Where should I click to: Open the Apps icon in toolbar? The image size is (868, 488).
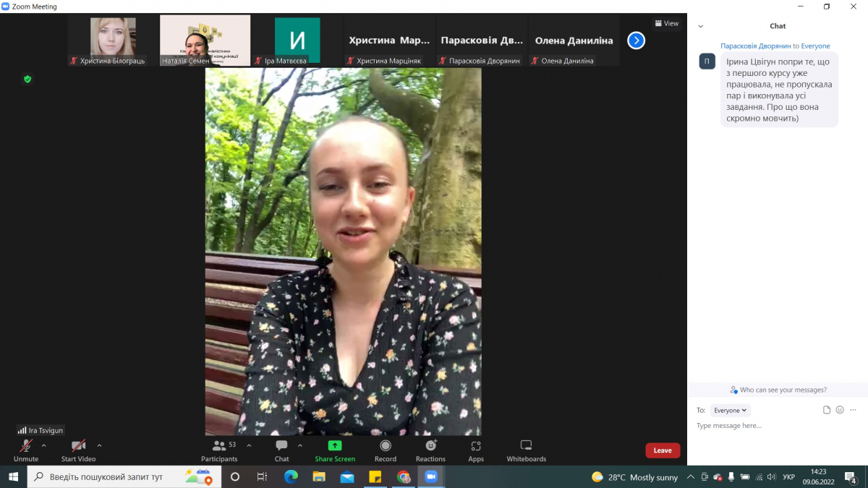pyautogui.click(x=475, y=446)
